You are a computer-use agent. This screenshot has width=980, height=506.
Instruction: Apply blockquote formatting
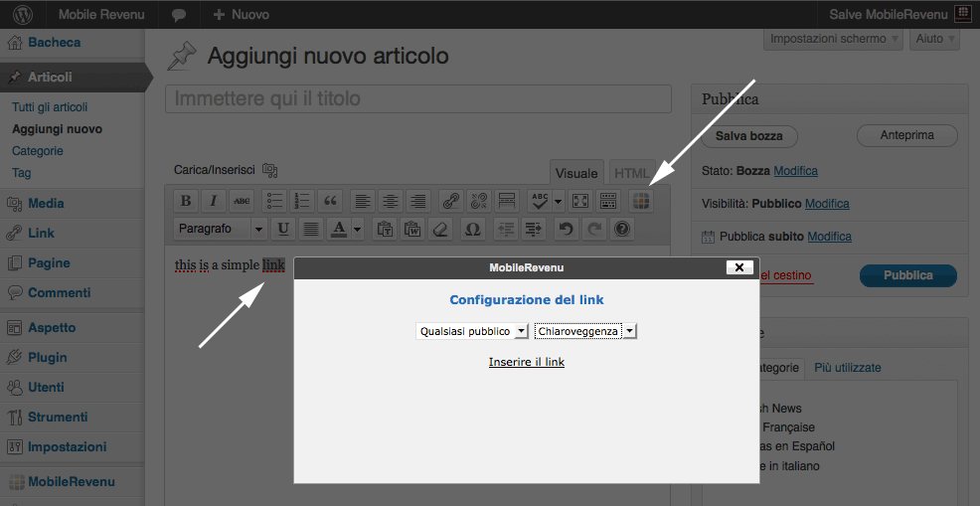pyautogui.click(x=331, y=201)
